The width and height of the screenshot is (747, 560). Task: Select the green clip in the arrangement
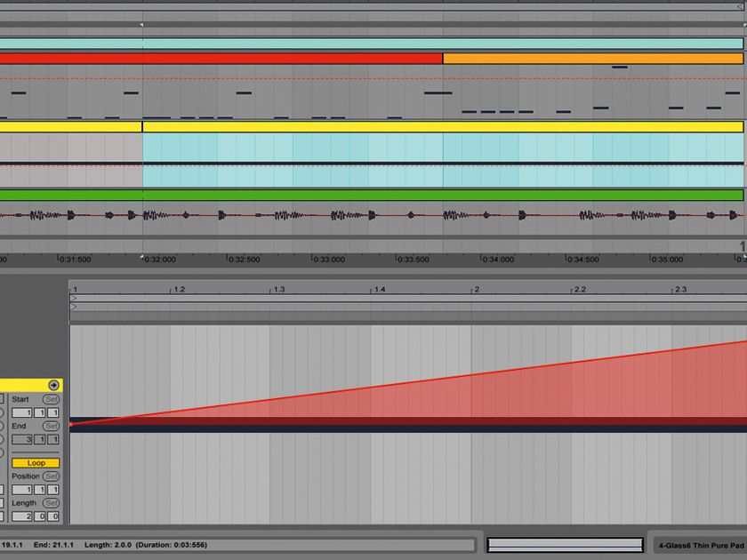[x=356, y=191]
